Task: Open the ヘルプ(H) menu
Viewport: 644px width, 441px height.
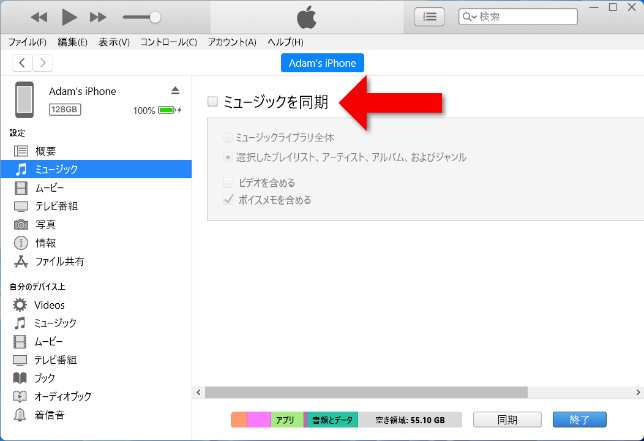Action: tap(285, 42)
